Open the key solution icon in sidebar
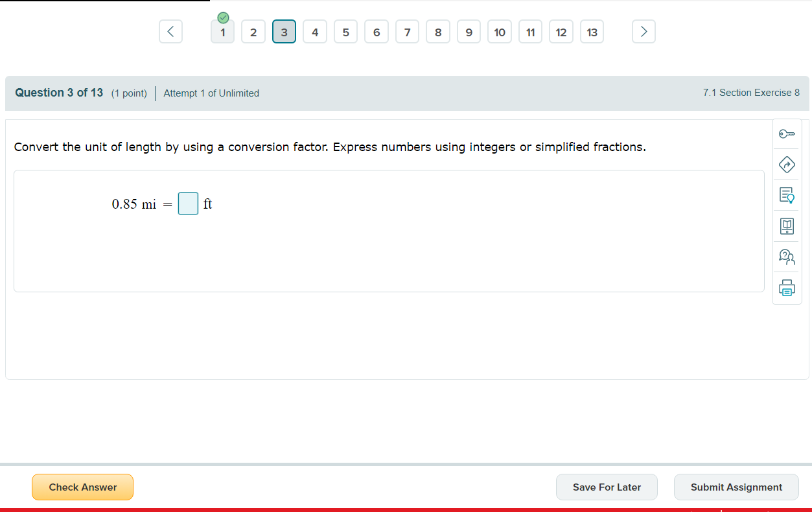Screen dimensions: 812x512 point(787,134)
